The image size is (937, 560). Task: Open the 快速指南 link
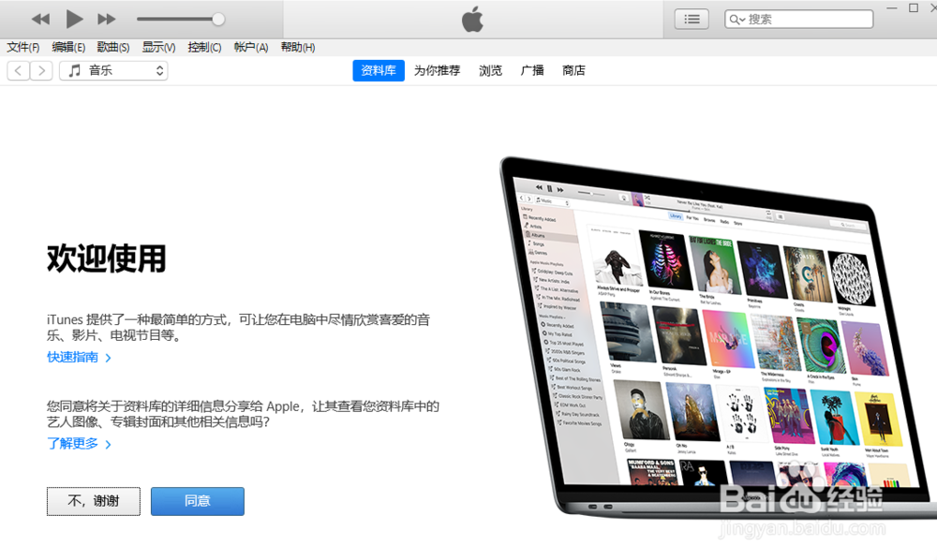(73, 357)
